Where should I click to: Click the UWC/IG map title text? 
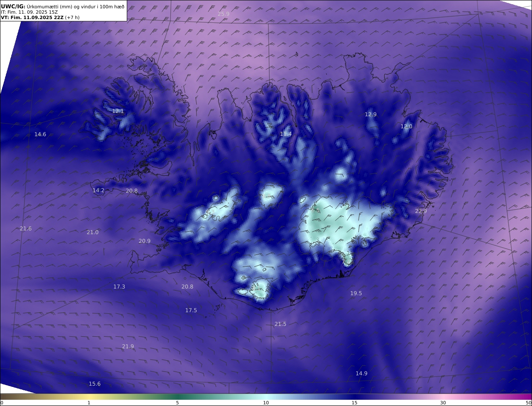click(x=63, y=7)
